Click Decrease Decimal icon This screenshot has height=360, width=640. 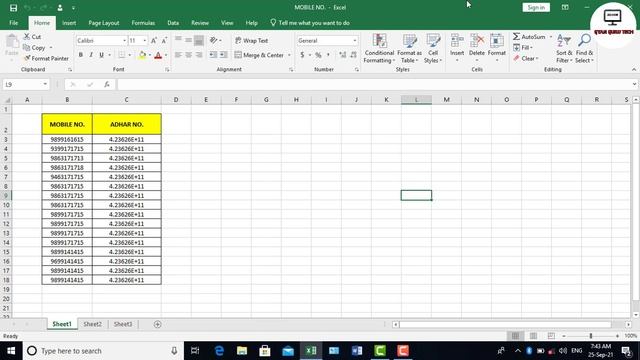coord(353,55)
